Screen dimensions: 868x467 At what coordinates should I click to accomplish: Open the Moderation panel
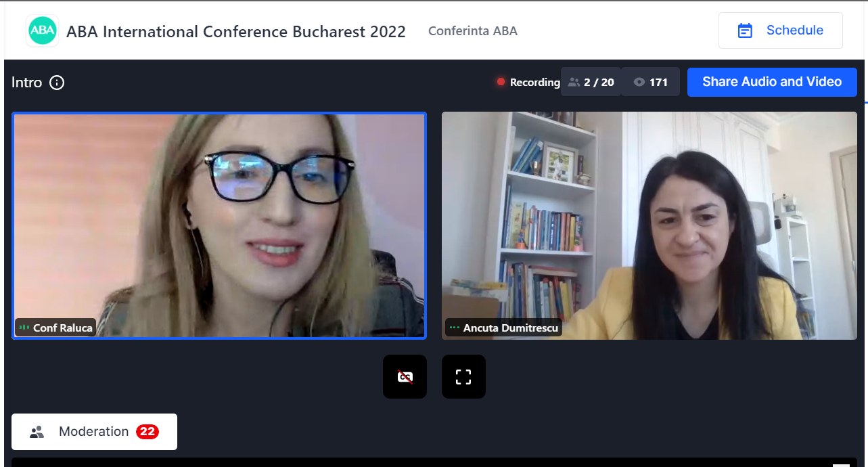coord(94,432)
